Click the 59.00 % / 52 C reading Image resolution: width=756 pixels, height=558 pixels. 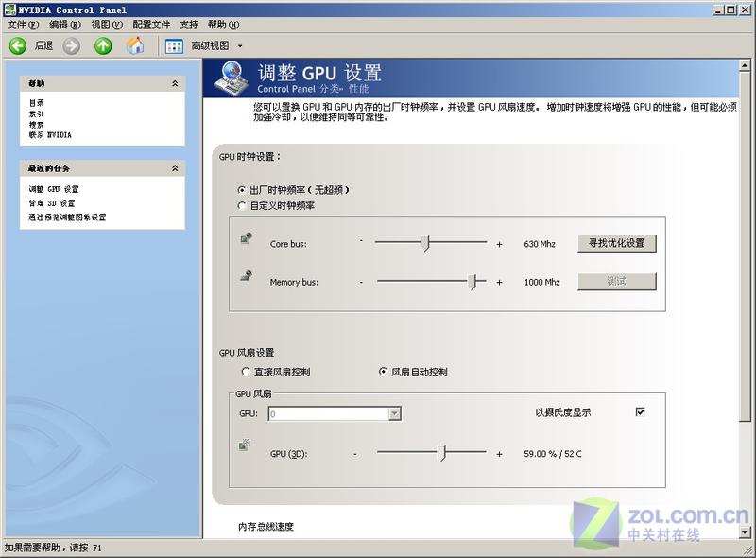click(x=553, y=454)
